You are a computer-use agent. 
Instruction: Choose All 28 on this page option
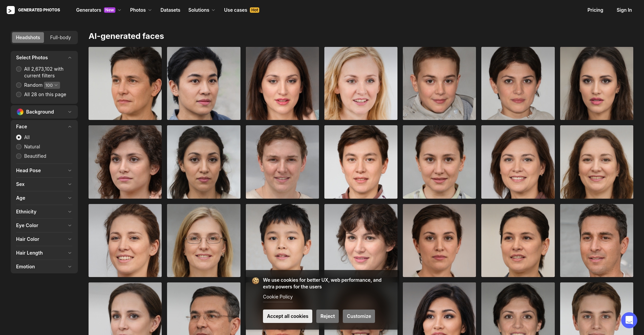[19, 94]
